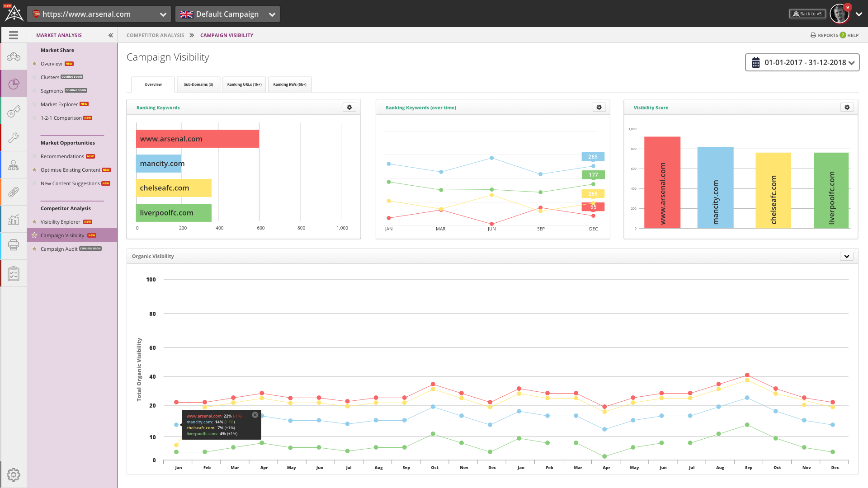Click the sitemap hierarchy icon in sidebar

tap(14, 165)
